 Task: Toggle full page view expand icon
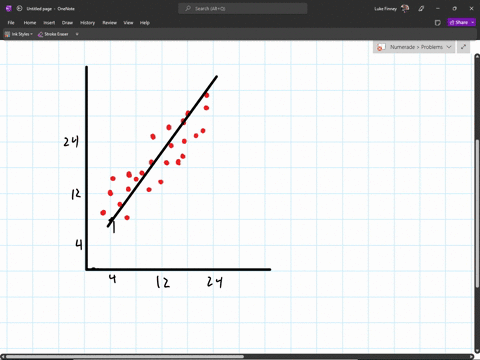point(463,47)
